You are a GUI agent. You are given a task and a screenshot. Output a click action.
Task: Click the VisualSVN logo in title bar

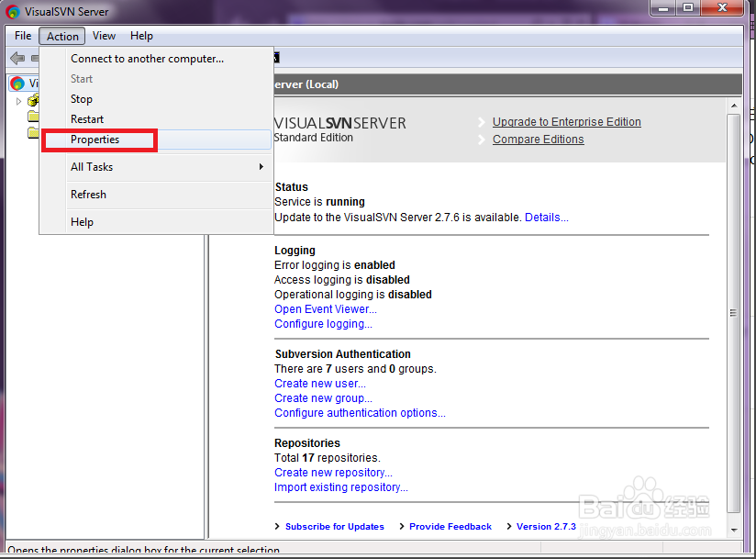13,12
